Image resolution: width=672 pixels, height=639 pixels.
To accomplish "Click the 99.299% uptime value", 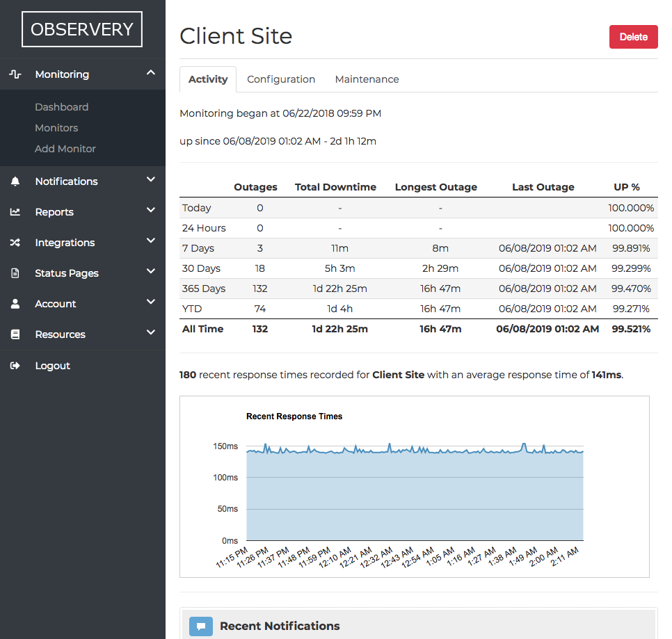I will [x=631, y=268].
